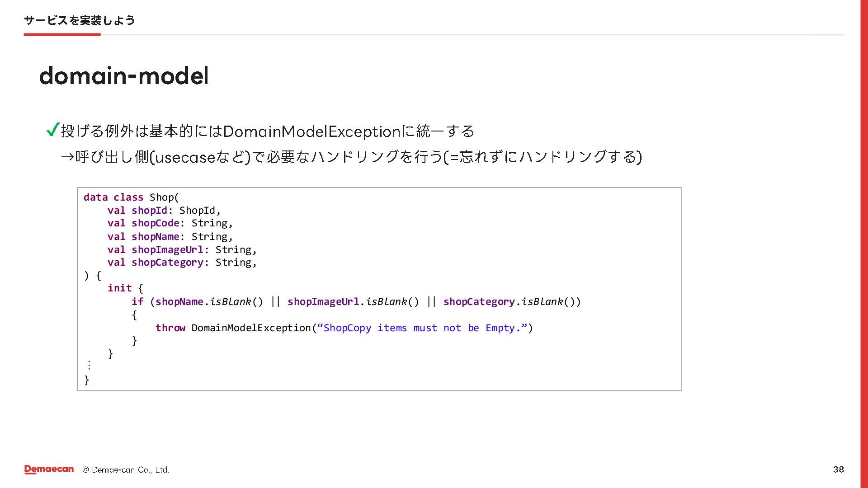Click page number 38
The height and width of the screenshot is (488, 868).
(838, 469)
